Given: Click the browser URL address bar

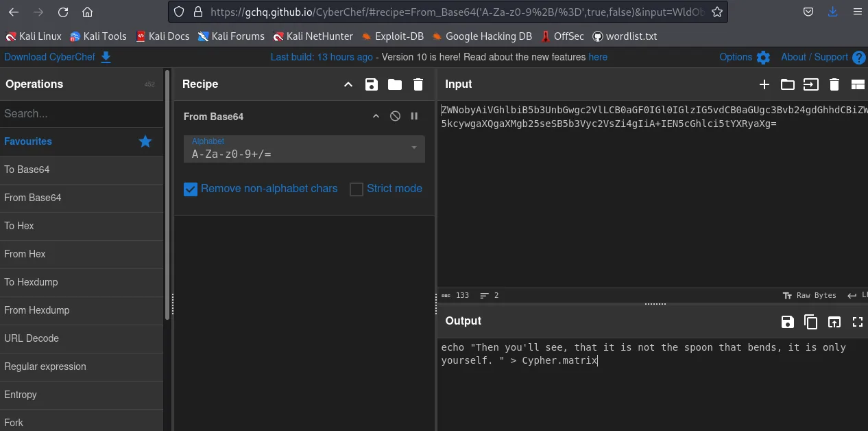Looking at the screenshot, I should [457, 12].
